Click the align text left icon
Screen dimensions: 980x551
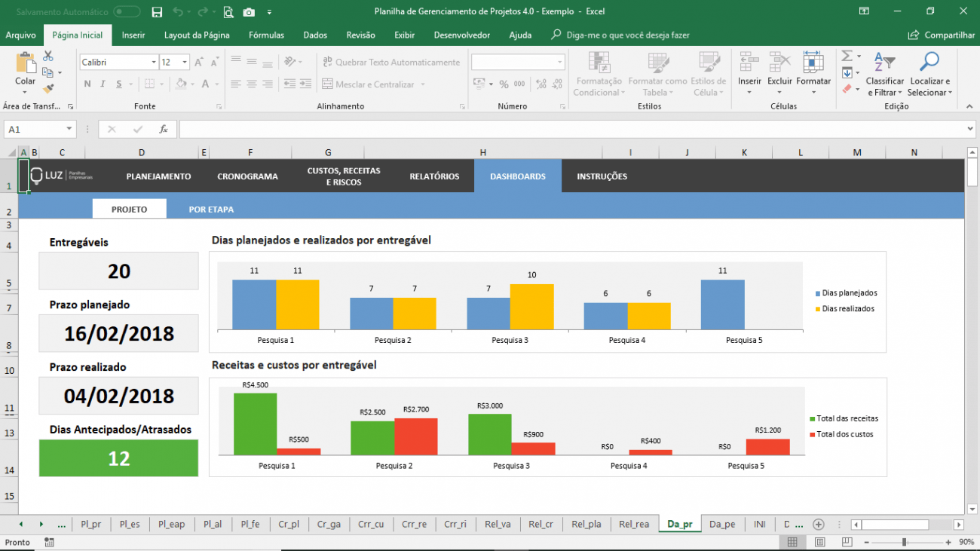(236, 84)
